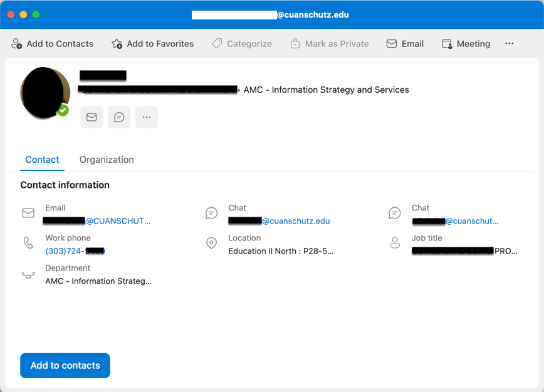Click the contact's profile picture
The height and width of the screenshot is (392, 544).
[44, 91]
